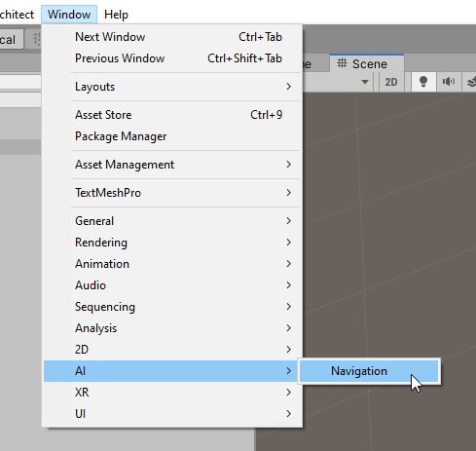
Task: Choose Next Window menu entry
Action: [x=172, y=37]
